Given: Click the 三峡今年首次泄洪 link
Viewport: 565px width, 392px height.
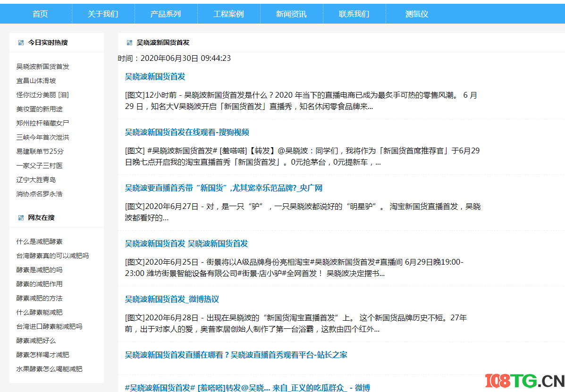Looking at the screenshot, I should 36,137.
